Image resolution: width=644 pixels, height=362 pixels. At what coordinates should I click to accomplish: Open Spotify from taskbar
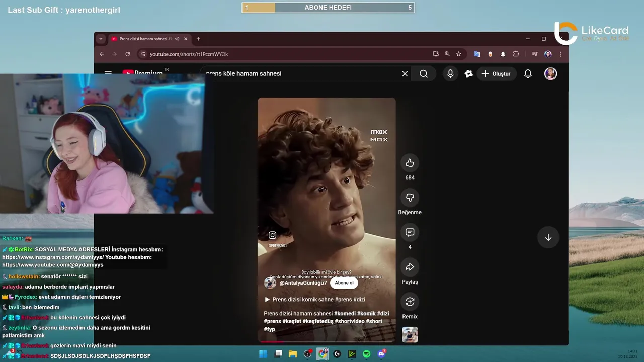tap(367, 354)
